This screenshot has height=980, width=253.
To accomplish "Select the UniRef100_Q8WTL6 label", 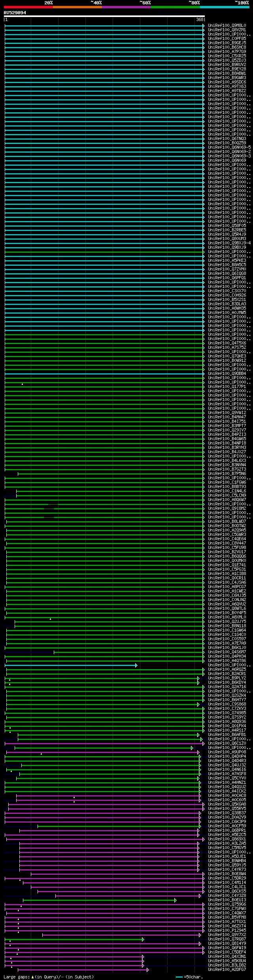I will [227, 609].
